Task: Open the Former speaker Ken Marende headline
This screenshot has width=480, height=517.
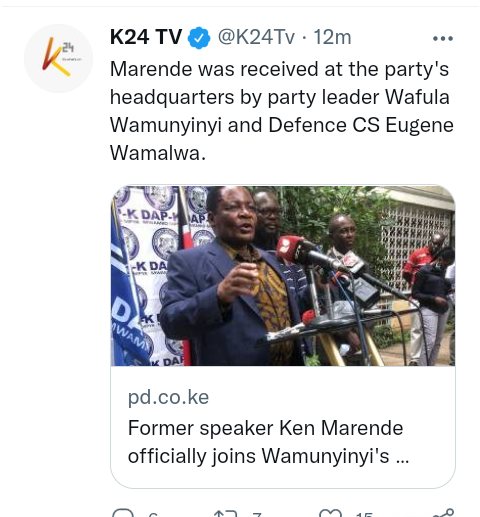Action: [268, 442]
